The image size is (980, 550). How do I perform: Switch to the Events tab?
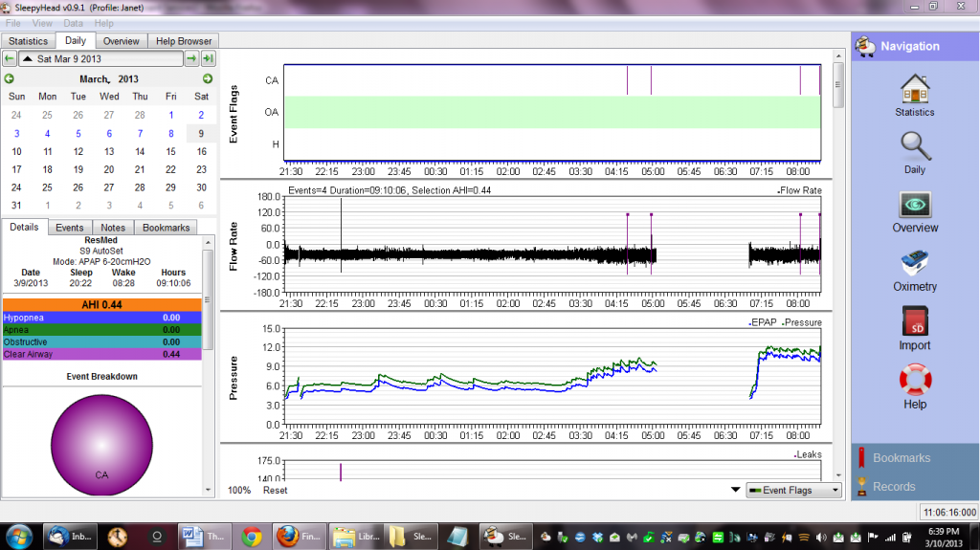[70, 228]
